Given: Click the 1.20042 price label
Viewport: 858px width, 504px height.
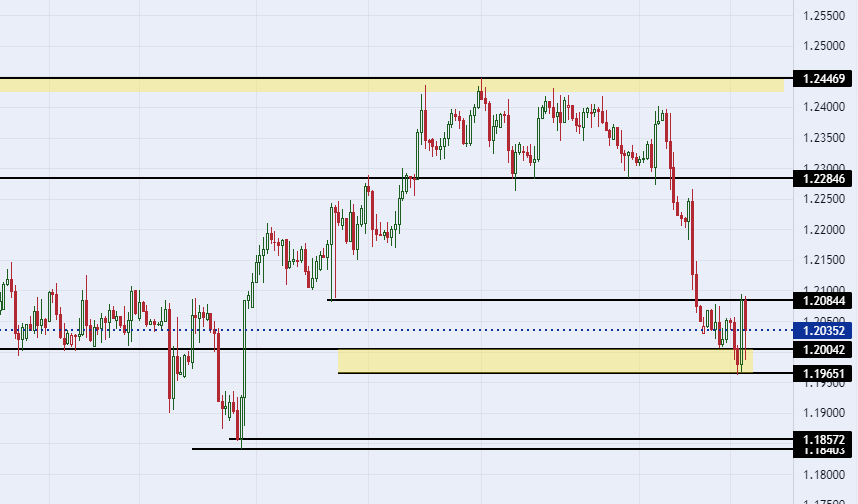Looking at the screenshot, I should pyautogui.click(x=822, y=350).
